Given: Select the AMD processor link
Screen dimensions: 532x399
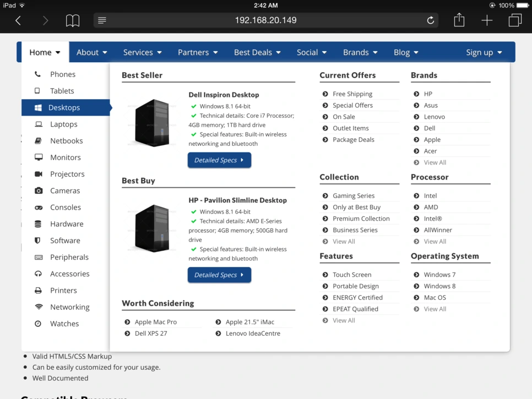Looking at the screenshot, I should click(x=431, y=207).
